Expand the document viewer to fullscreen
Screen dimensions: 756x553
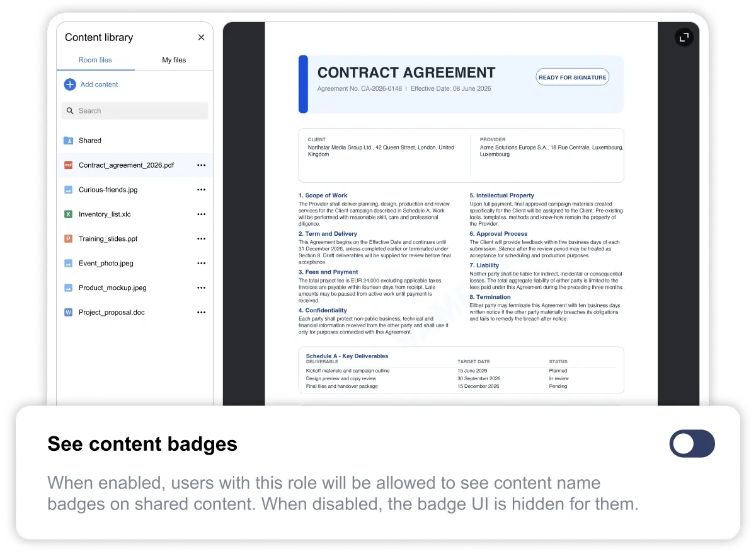(684, 37)
